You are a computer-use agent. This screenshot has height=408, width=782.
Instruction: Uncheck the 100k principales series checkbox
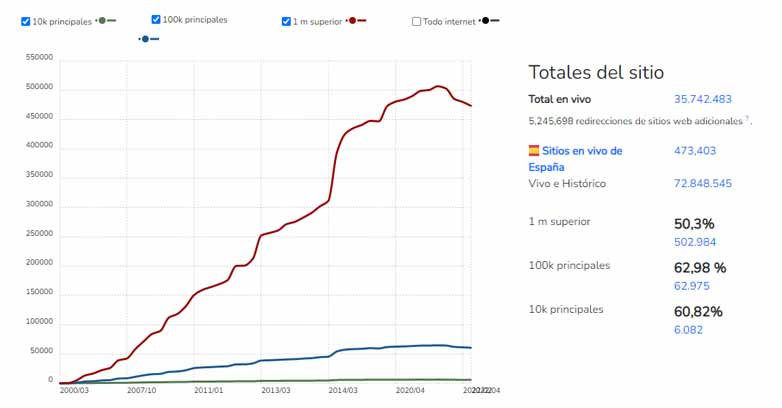pyautogui.click(x=156, y=20)
